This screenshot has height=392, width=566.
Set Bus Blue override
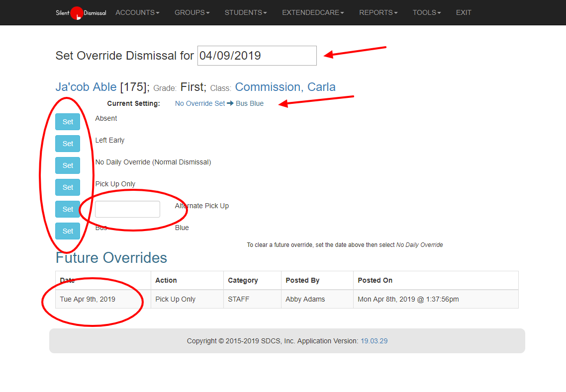click(68, 231)
